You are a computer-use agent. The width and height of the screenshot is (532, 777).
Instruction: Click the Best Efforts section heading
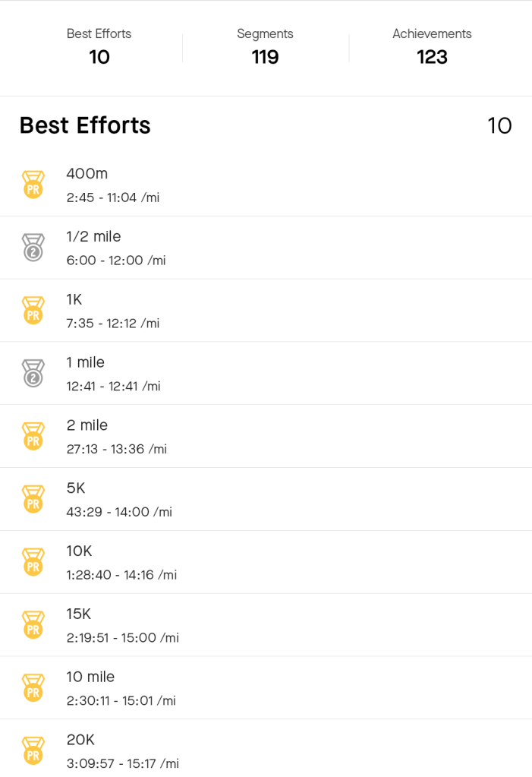click(x=85, y=125)
